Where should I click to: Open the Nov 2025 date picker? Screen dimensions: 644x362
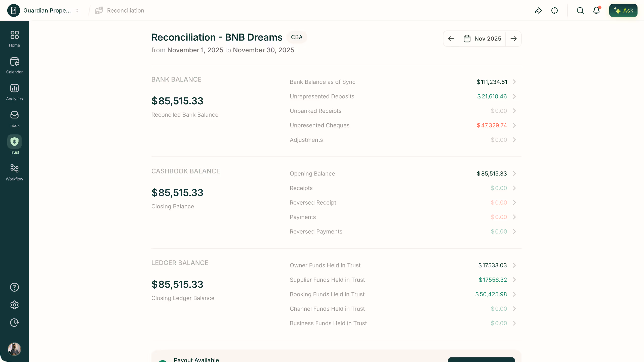click(482, 39)
